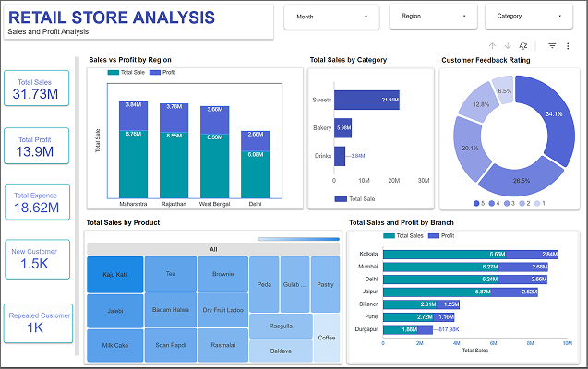The image size is (588, 369).
Task: Click the drill up arrow icon
Action: (x=493, y=45)
